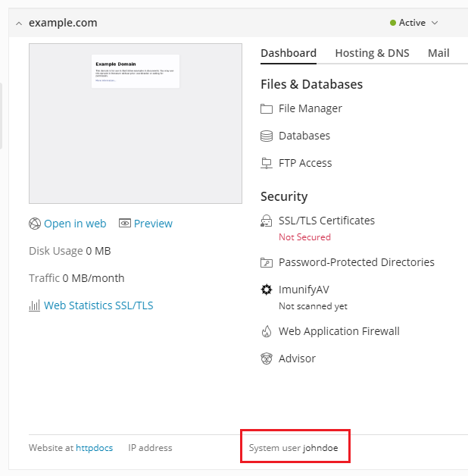Viewport: 468px width, 476px height.
Task: Click the FTP Access icon
Action: 266,163
